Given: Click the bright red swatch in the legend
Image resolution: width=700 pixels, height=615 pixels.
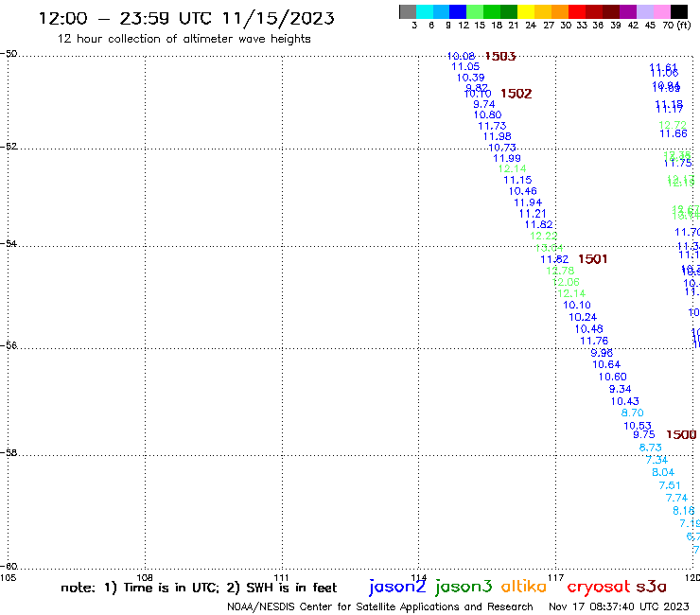Looking at the screenshot, I should pyautogui.click(x=576, y=11).
